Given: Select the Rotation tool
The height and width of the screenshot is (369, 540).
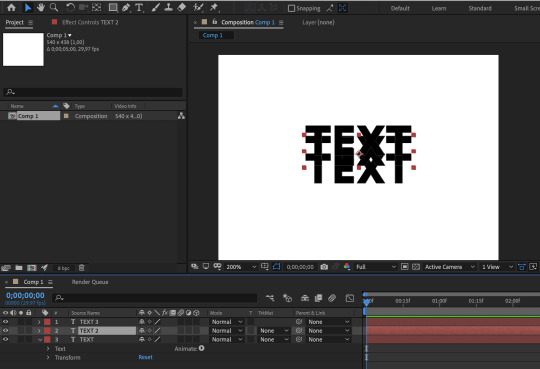Looking at the screenshot, I should point(70,7).
